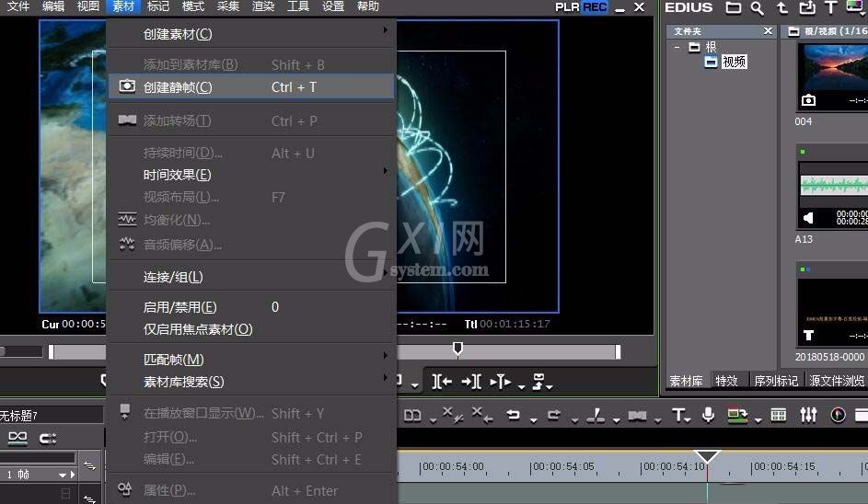Click the delete clip X icon
Screen dimensions: 868x504
[x=452, y=415]
